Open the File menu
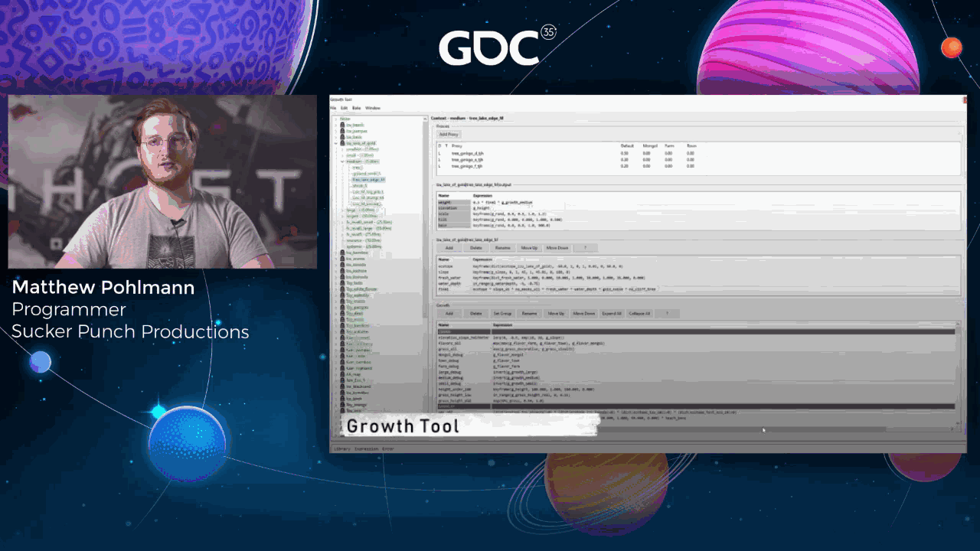The image size is (980, 551). click(333, 108)
